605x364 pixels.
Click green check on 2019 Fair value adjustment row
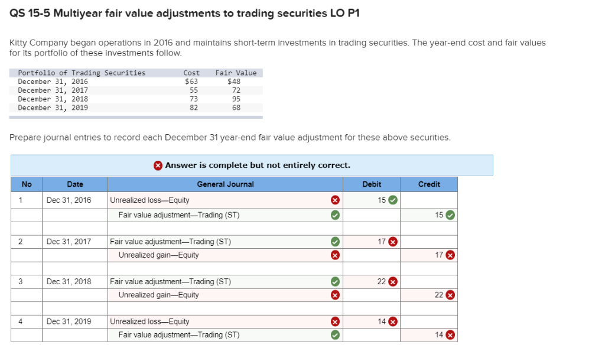click(336, 334)
